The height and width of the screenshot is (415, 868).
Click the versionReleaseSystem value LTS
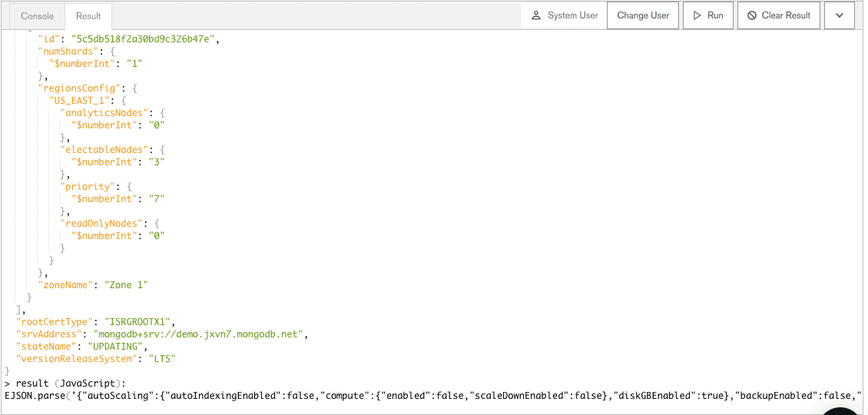[x=163, y=359]
